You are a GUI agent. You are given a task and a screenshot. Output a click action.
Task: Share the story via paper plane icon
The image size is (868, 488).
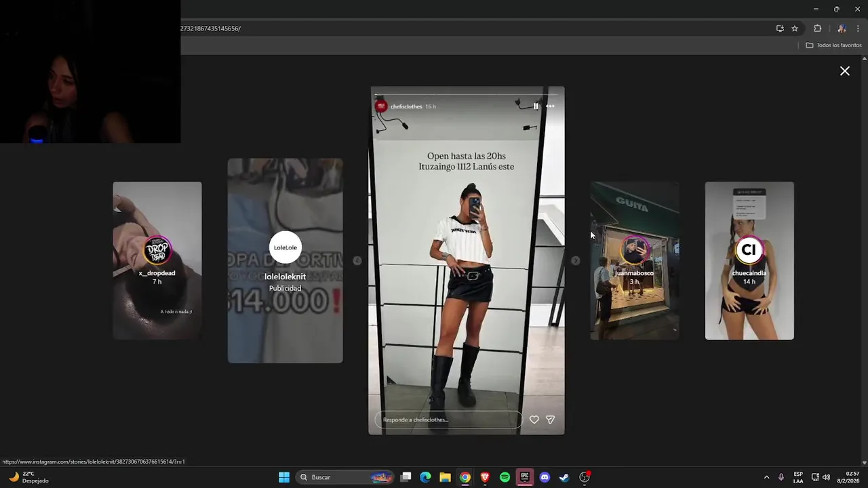[551, 420]
